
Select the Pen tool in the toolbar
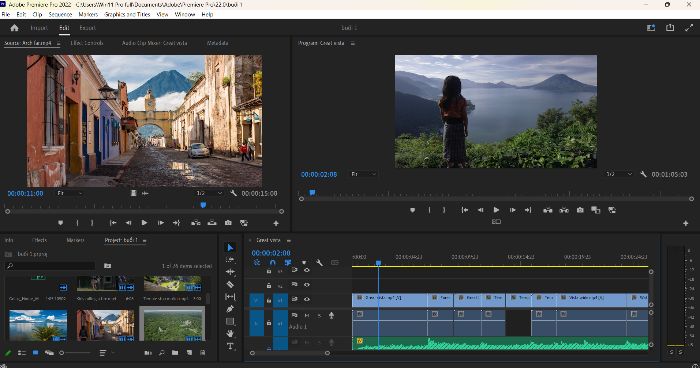click(x=230, y=309)
